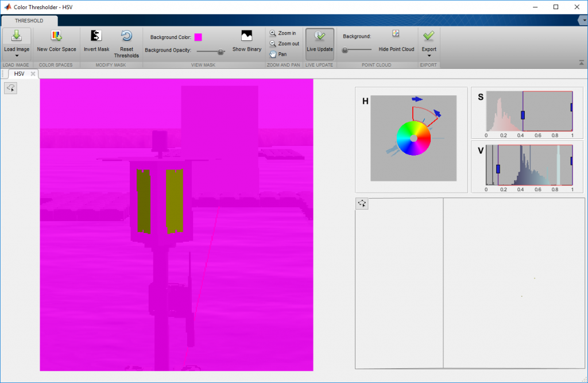Switch to the THRESHOLD ribbon tab

(x=29, y=21)
